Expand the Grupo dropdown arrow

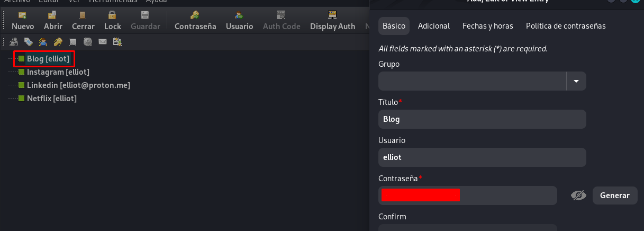point(576,81)
